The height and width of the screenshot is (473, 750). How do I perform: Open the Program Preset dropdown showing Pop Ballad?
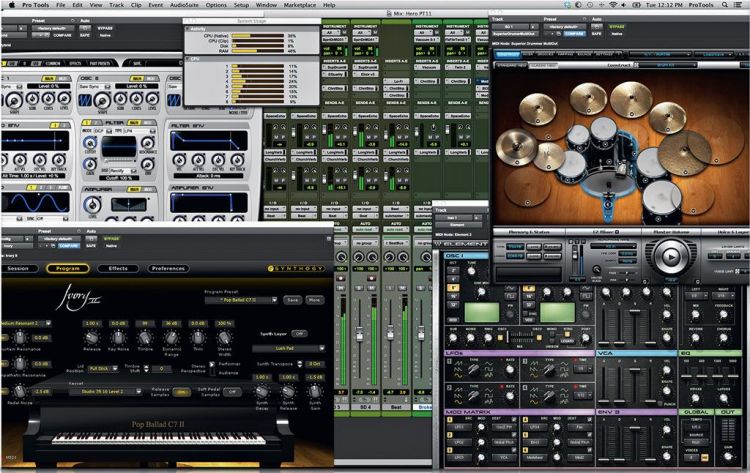[x=238, y=299]
